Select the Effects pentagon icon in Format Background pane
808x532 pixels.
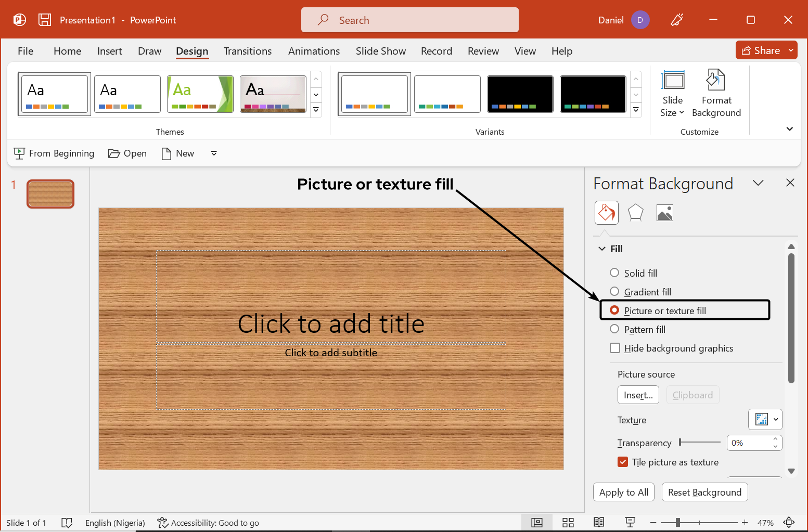[635, 212]
